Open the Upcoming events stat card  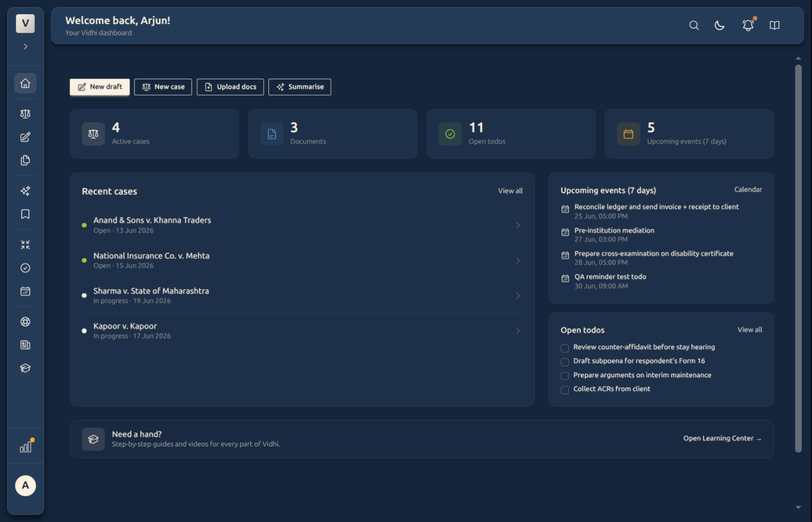coord(690,134)
